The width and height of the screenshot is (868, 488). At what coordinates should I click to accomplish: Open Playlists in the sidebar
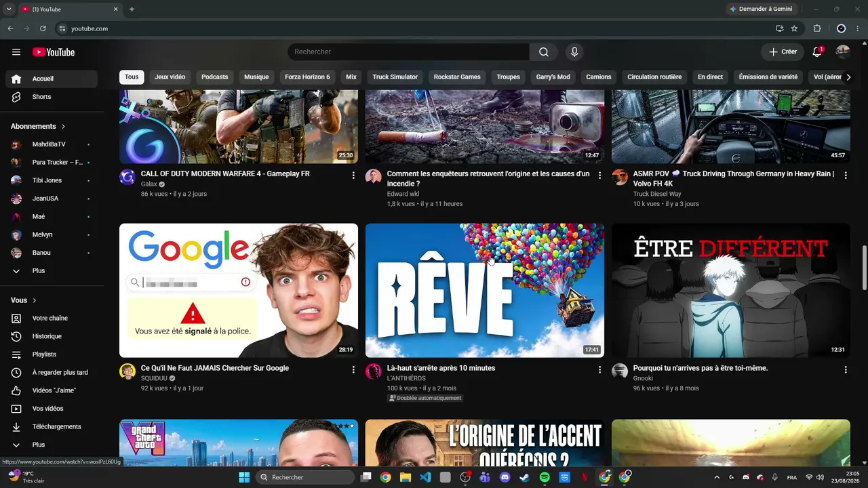[x=52, y=354]
